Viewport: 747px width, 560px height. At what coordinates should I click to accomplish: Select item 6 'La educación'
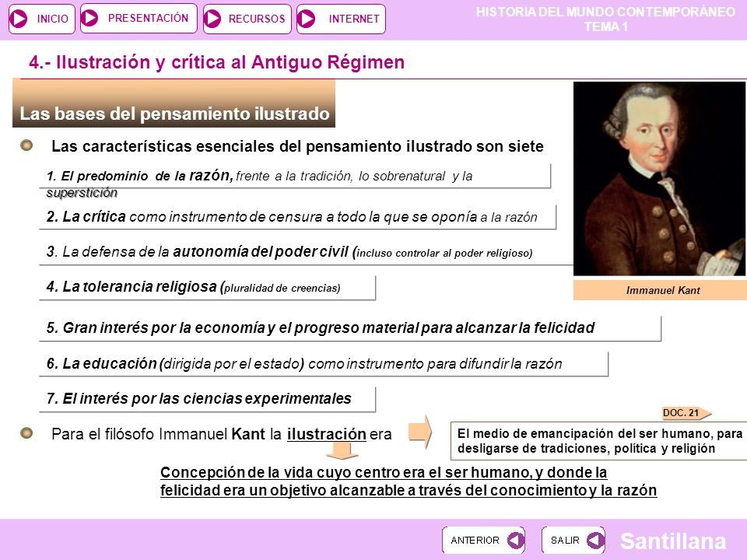[324, 364]
